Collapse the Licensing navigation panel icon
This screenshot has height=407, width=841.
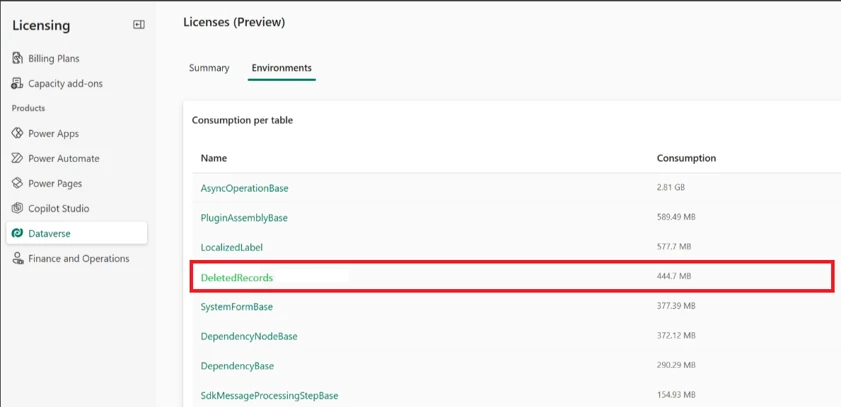coord(139,25)
